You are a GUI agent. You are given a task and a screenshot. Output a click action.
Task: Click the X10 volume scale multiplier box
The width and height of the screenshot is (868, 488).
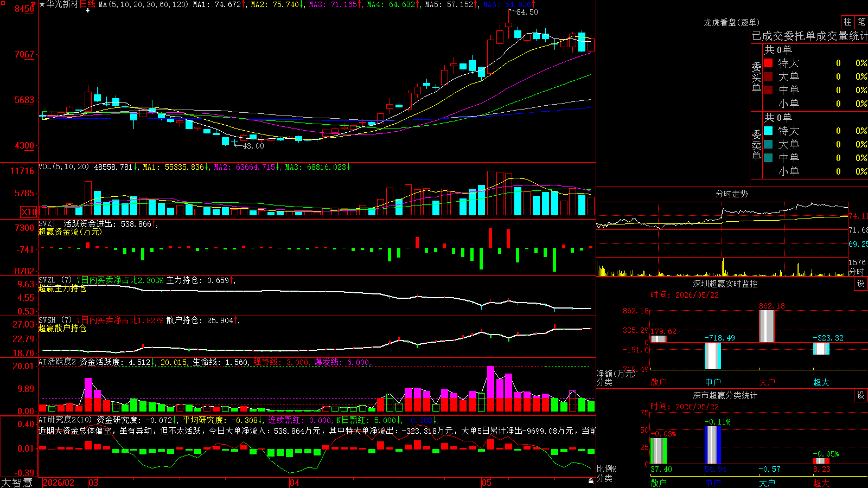[29, 212]
